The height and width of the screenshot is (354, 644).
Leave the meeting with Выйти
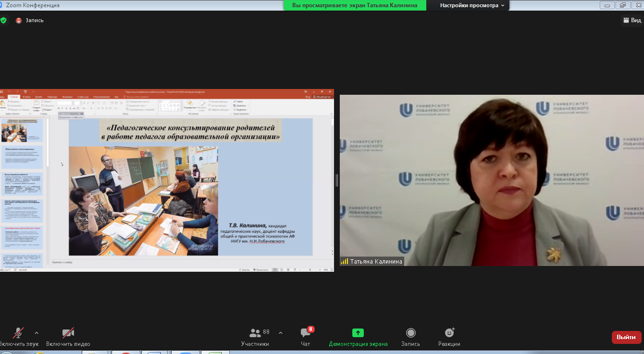tap(626, 337)
